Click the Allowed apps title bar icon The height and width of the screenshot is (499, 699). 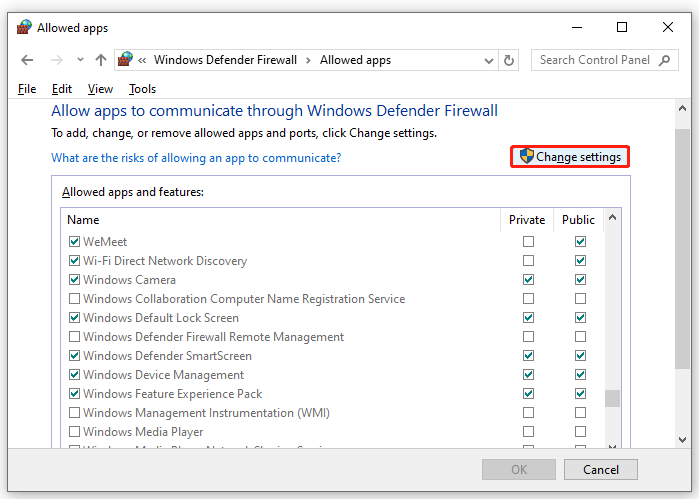[x=24, y=27]
